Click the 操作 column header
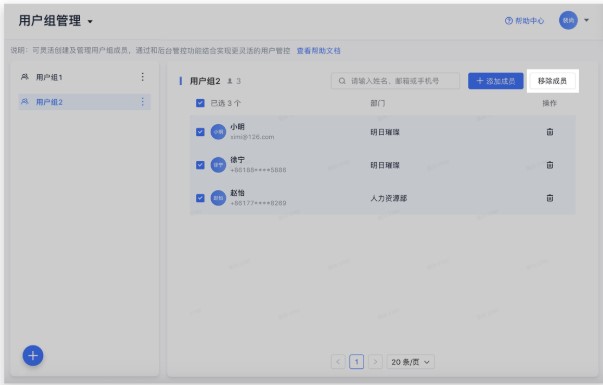This screenshot has height=385, width=603. 549,103
